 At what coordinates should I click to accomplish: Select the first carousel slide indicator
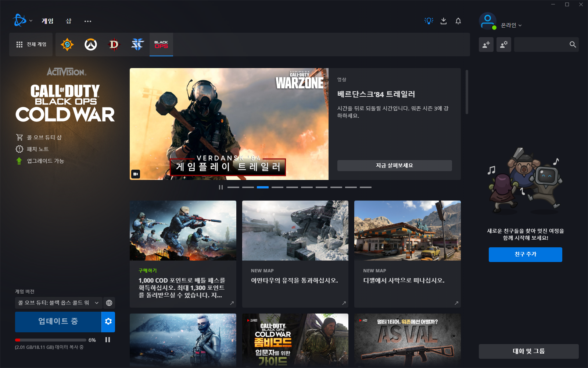point(233,187)
